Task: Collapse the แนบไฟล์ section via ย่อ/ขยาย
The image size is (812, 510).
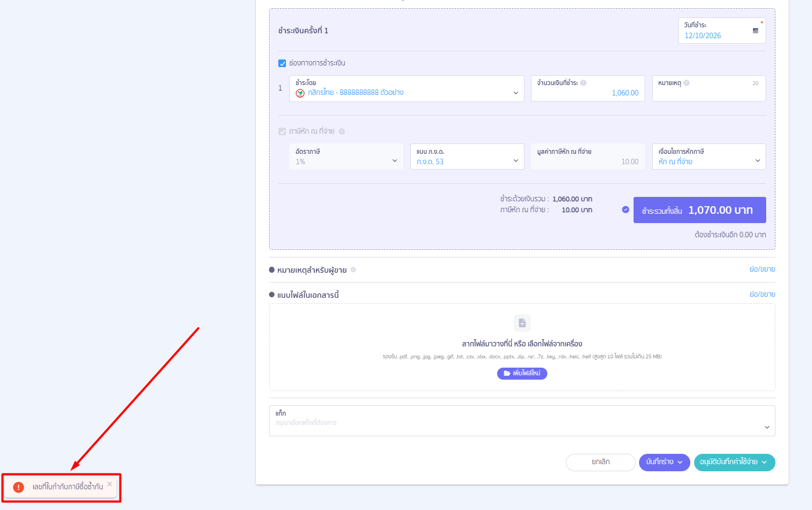Action: point(762,295)
